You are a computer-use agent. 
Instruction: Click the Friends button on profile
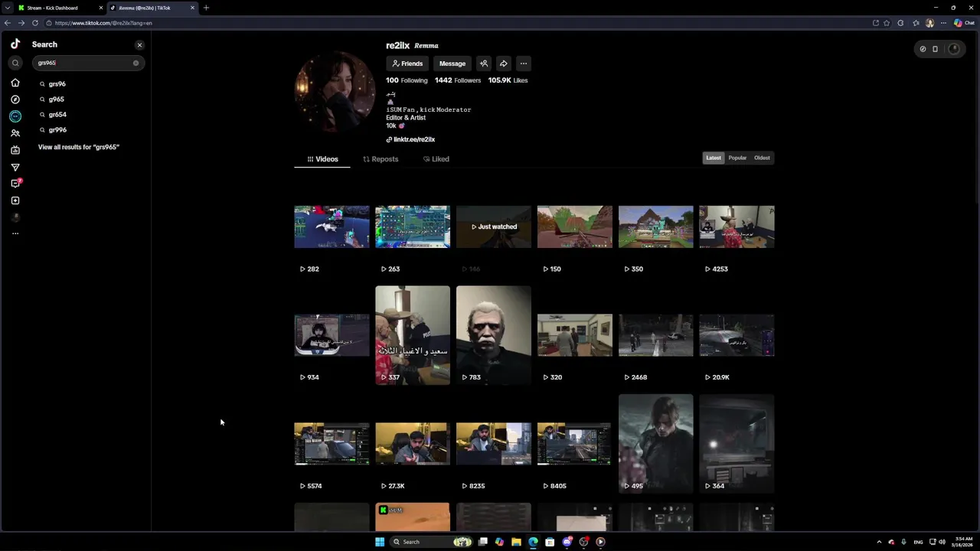click(x=407, y=64)
